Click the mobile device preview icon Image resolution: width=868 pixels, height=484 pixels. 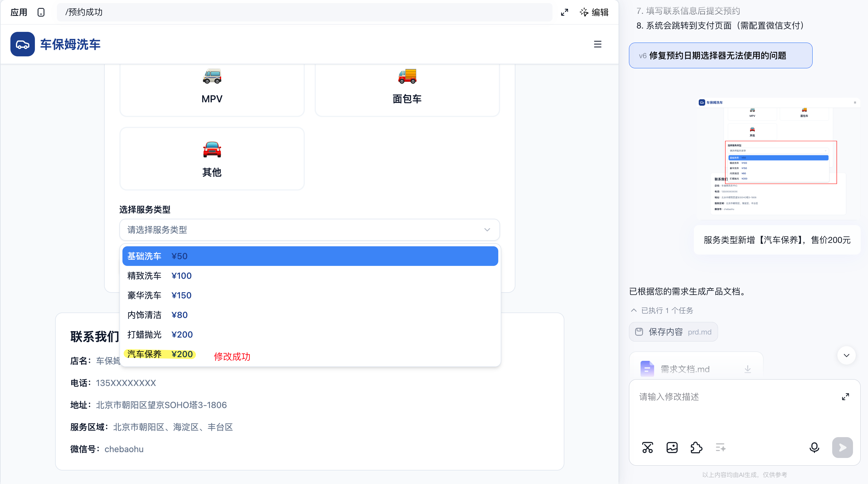pyautogui.click(x=41, y=13)
